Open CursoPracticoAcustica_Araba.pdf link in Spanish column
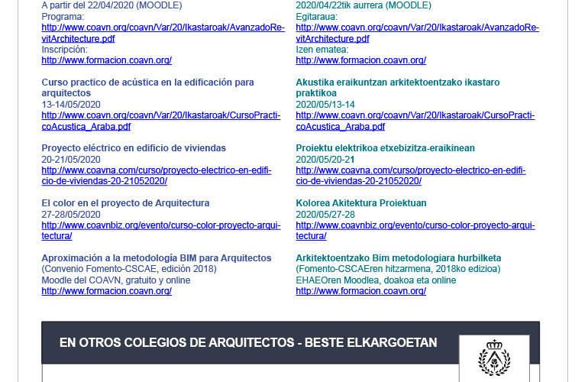588x382 pixels. 161,121
